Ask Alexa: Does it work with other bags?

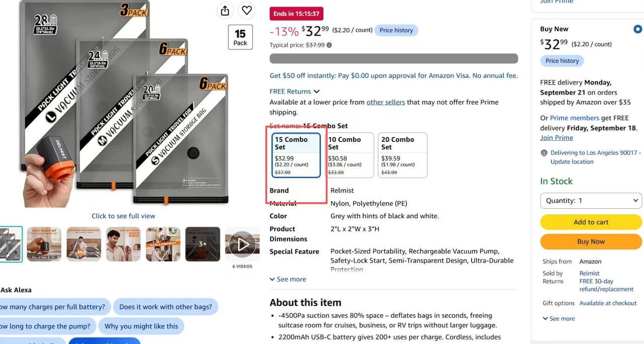coord(166,307)
